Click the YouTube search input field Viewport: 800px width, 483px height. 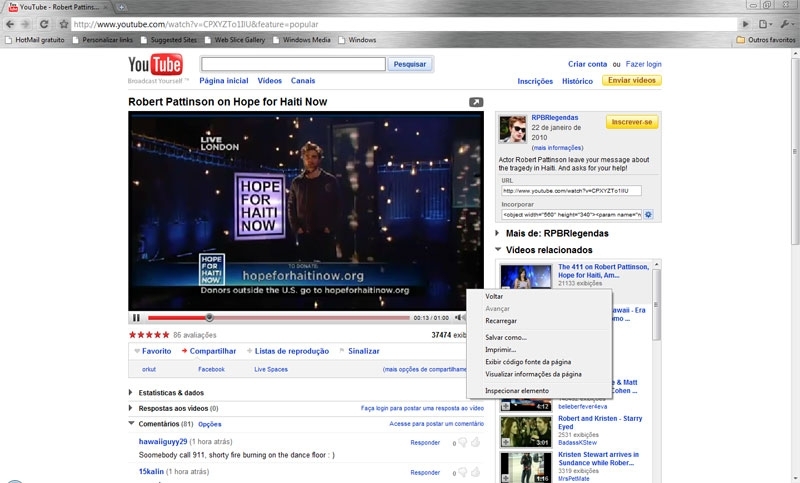(293, 64)
